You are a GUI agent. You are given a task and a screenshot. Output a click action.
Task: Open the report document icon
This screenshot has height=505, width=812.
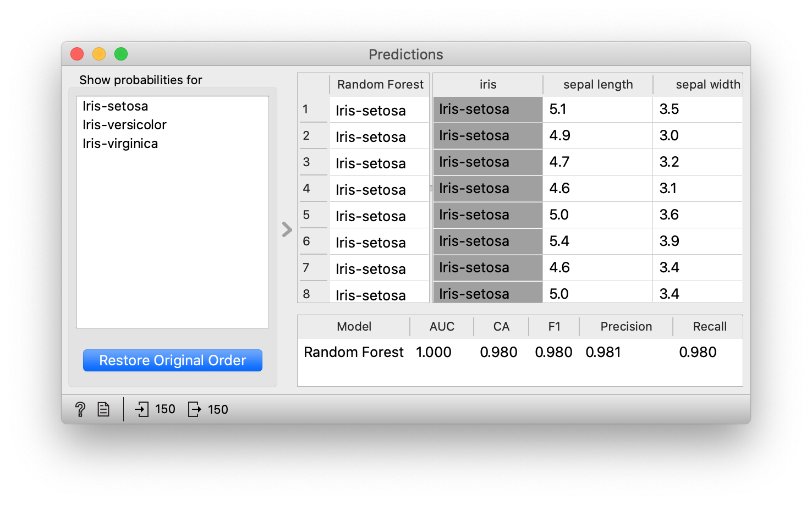(103, 409)
